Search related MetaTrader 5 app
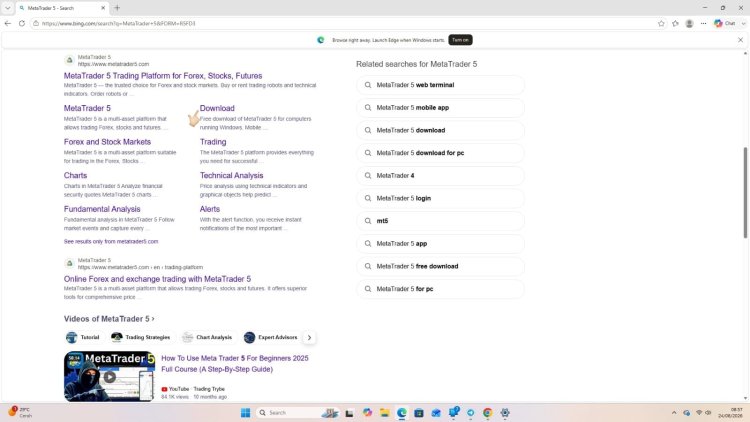The height and width of the screenshot is (422, 750). (440, 244)
